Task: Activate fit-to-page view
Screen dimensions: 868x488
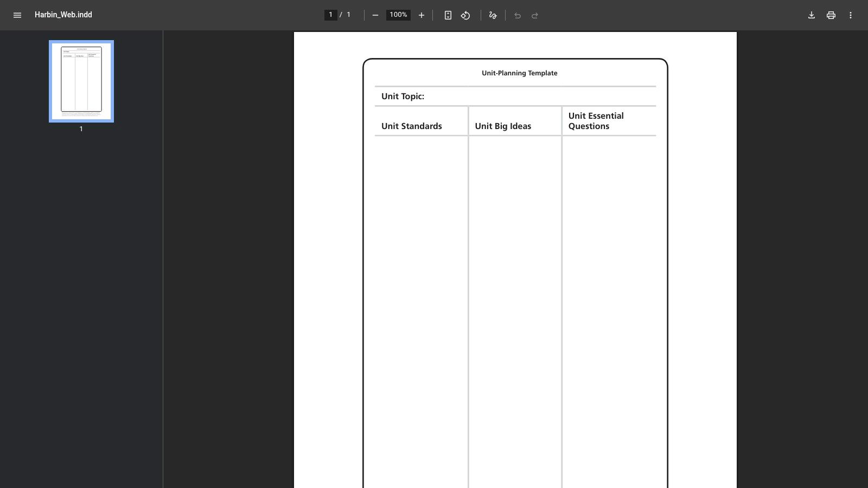Action: (448, 15)
